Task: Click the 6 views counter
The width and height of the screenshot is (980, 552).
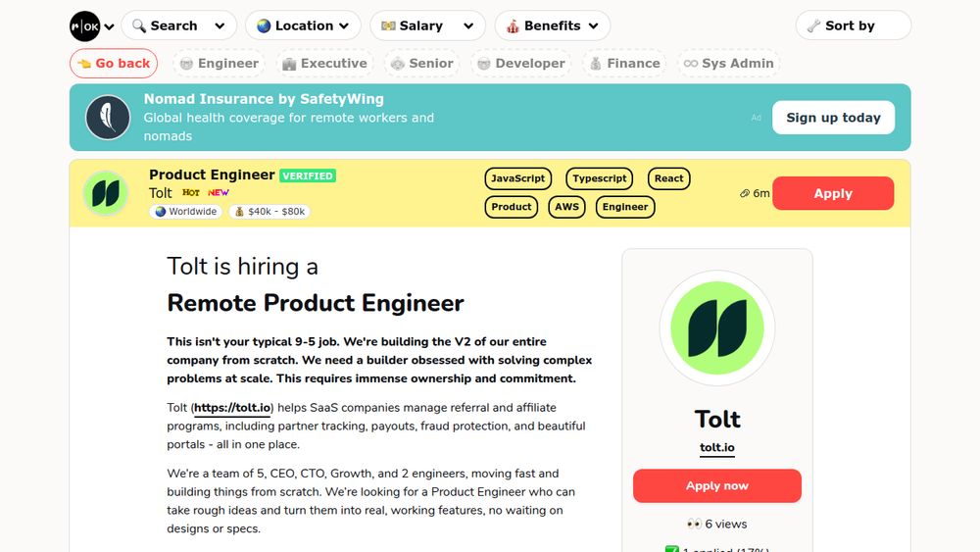Action: click(x=717, y=524)
